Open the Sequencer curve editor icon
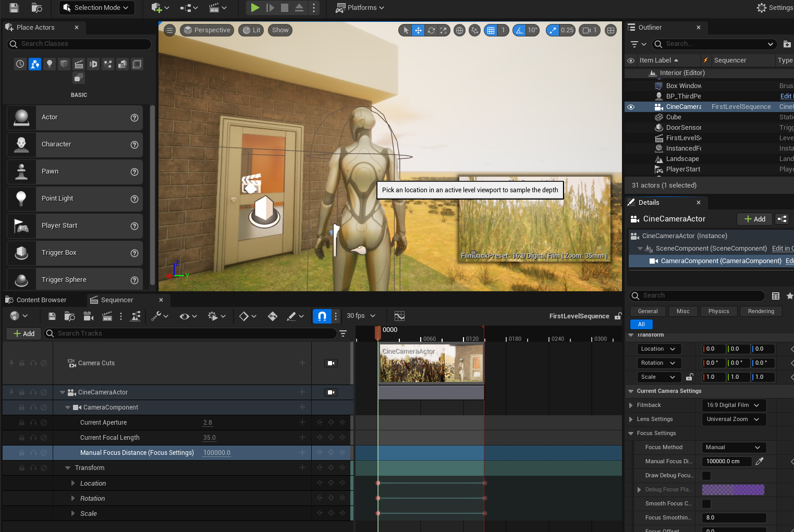The height and width of the screenshot is (532, 794). click(x=399, y=316)
